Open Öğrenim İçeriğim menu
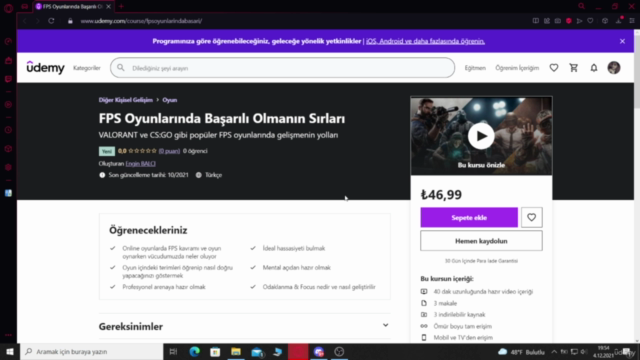The image size is (640, 360). pyautogui.click(x=517, y=68)
